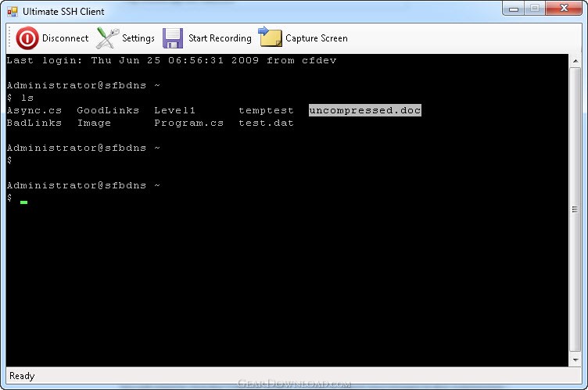Click the test.dat entry in the listing
588x390 pixels.
[x=267, y=123]
